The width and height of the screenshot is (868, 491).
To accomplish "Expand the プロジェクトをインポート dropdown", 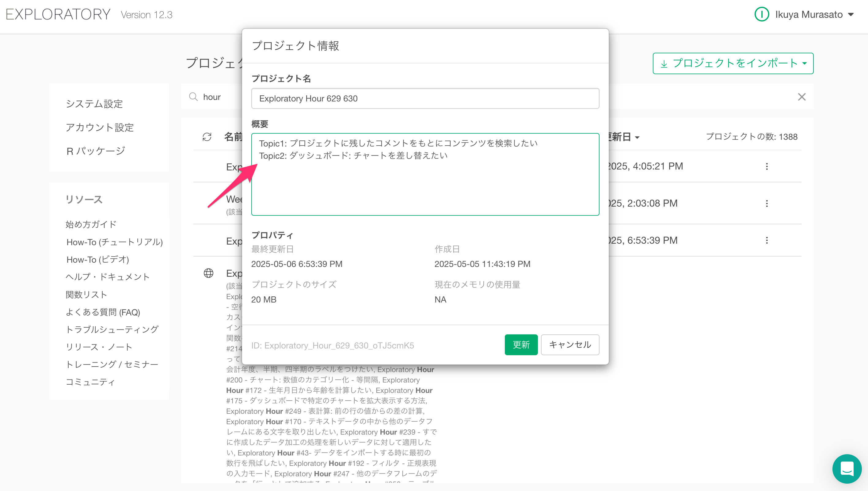I will [x=733, y=63].
